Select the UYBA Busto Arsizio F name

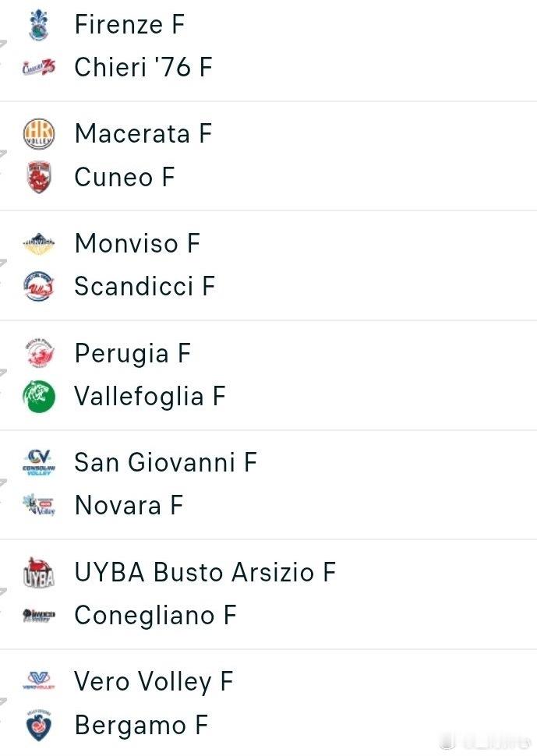(204, 573)
